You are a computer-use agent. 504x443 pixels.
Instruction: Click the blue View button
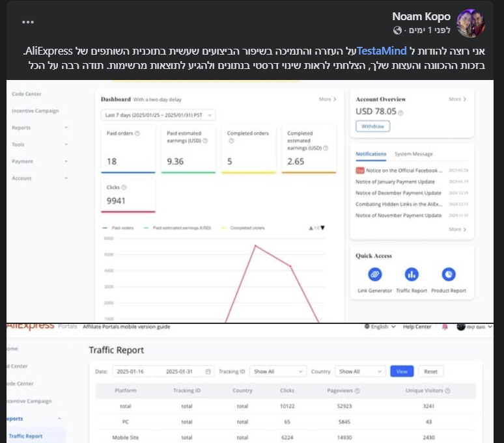pos(401,371)
